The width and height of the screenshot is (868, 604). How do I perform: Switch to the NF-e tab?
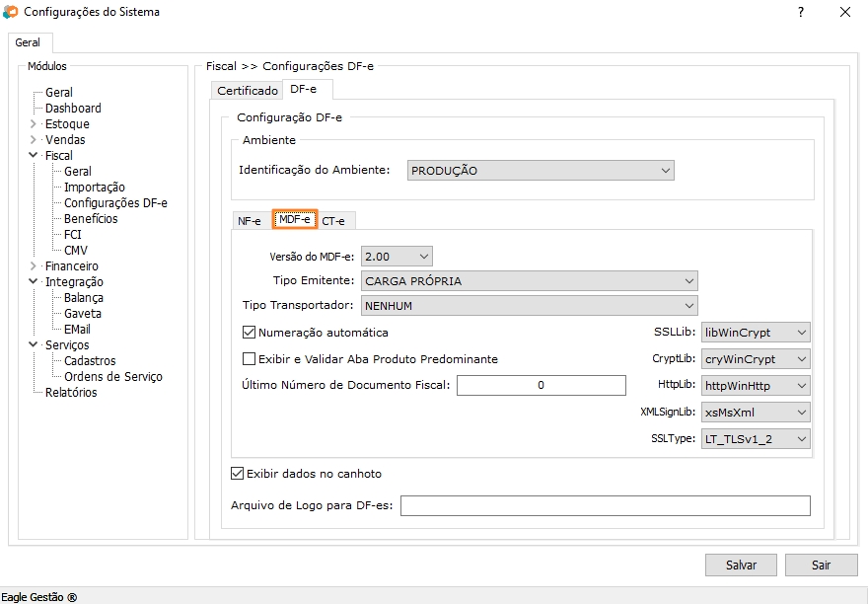tap(249, 221)
